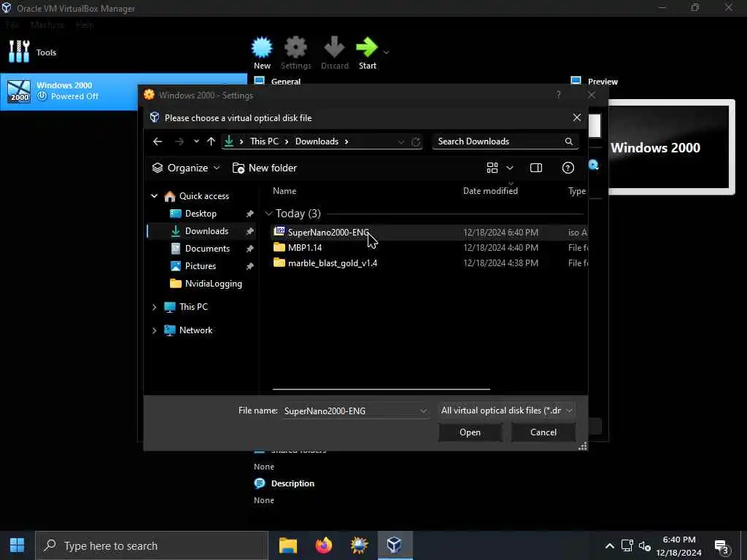Screen dimensions: 747x560
Task: Open the Windows Start menu
Action: 18,545
